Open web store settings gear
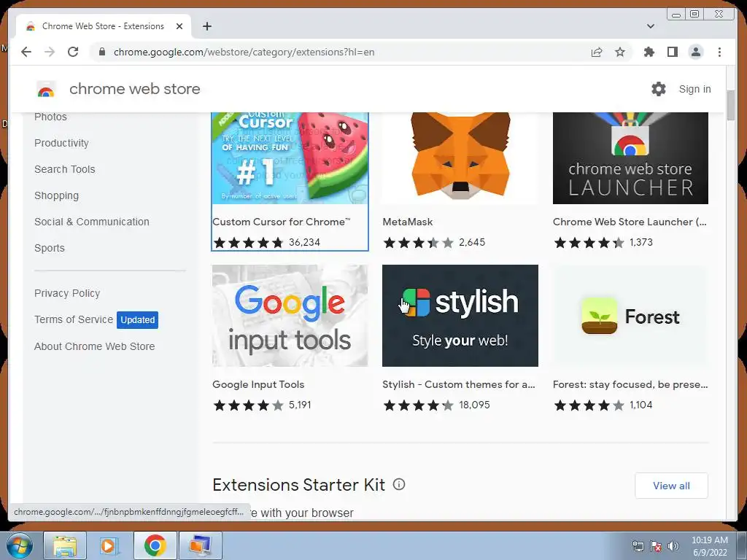Viewport: 747px width, 560px height. tap(659, 89)
